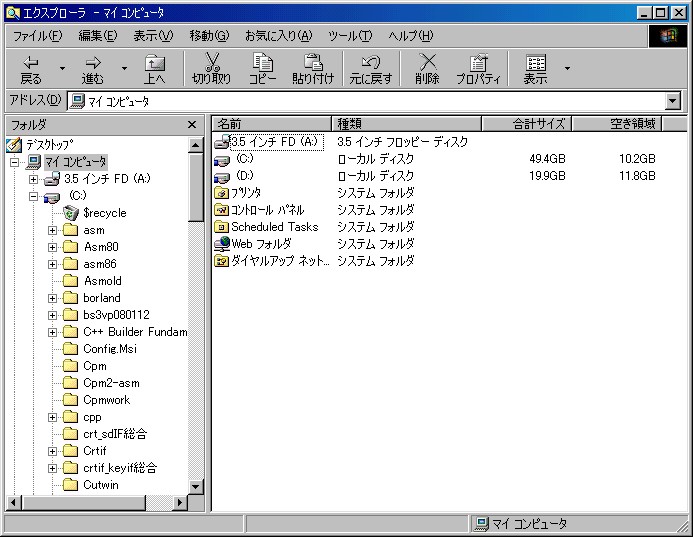Open the ファイル(F) menu
Image resolution: width=693 pixels, height=537 pixels.
37,36
